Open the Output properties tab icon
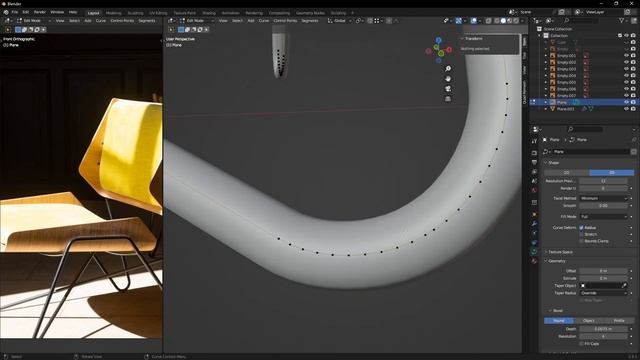The width and height of the screenshot is (640, 360). pyautogui.click(x=534, y=162)
